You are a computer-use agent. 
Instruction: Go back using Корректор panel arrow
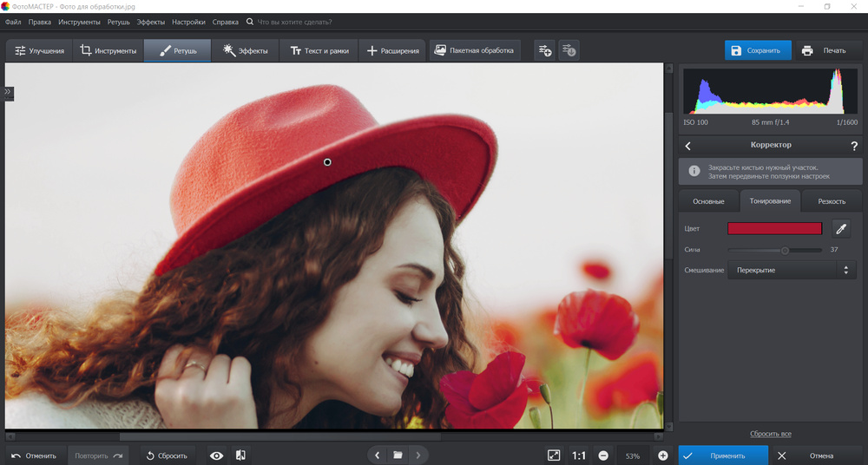click(688, 146)
